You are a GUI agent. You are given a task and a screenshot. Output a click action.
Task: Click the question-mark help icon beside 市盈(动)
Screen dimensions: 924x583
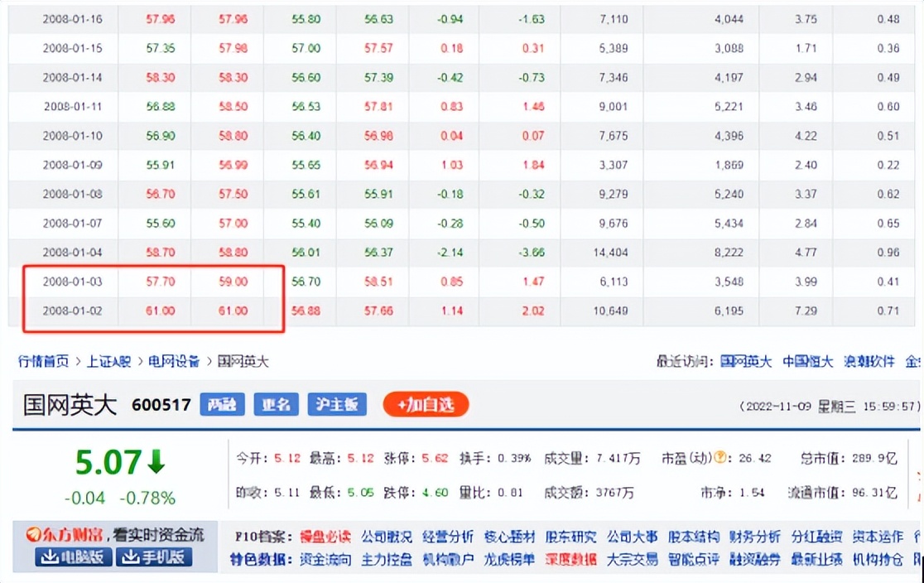pyautogui.click(x=720, y=455)
